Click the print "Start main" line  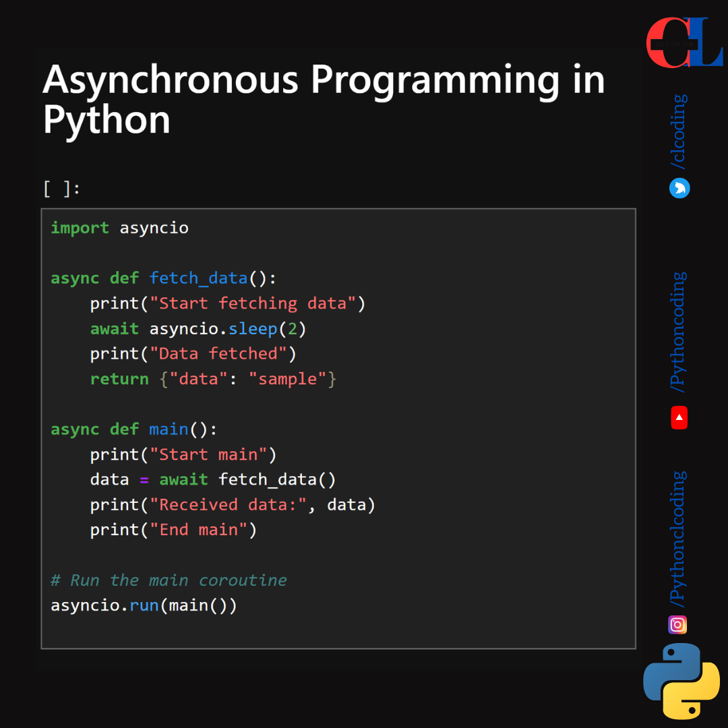tap(183, 454)
